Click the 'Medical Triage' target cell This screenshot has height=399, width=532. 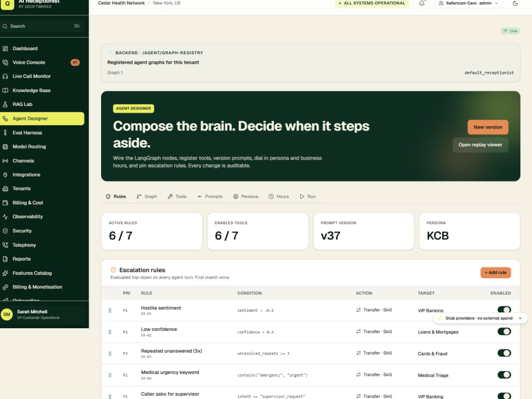click(x=433, y=375)
